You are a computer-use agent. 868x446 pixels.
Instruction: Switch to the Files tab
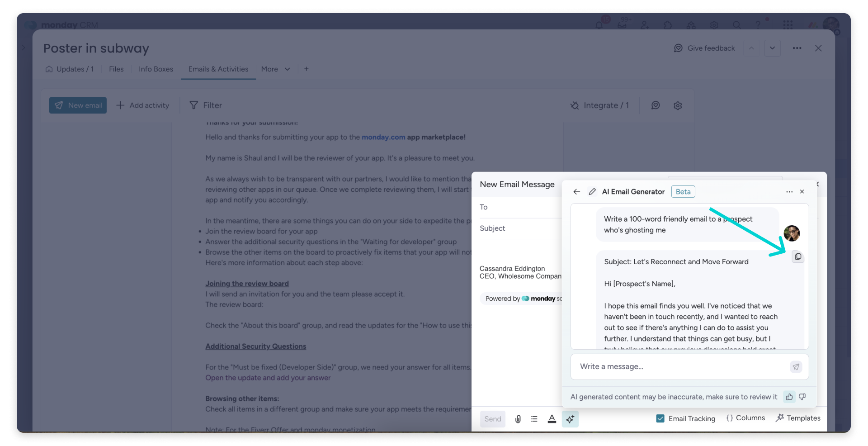click(x=116, y=69)
